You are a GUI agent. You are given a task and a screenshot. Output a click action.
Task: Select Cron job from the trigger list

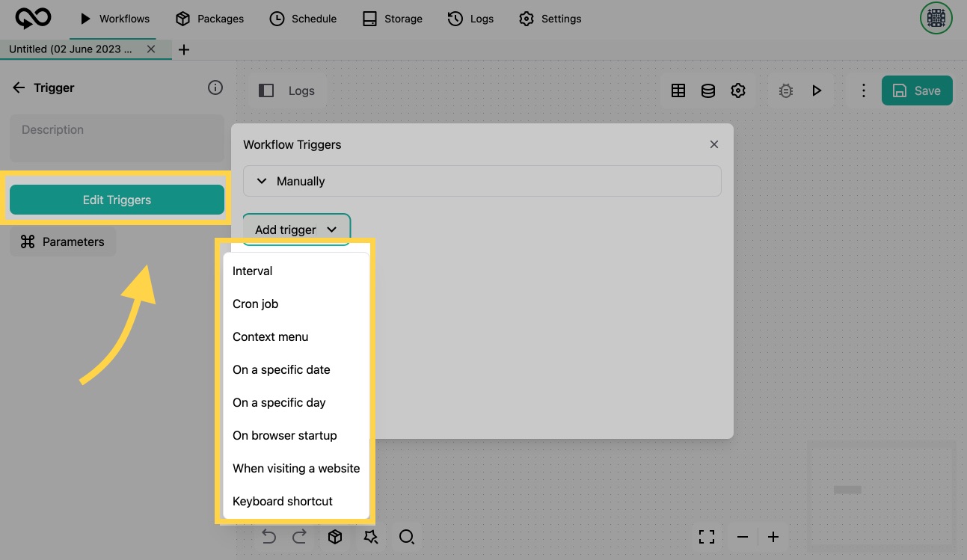pos(255,304)
